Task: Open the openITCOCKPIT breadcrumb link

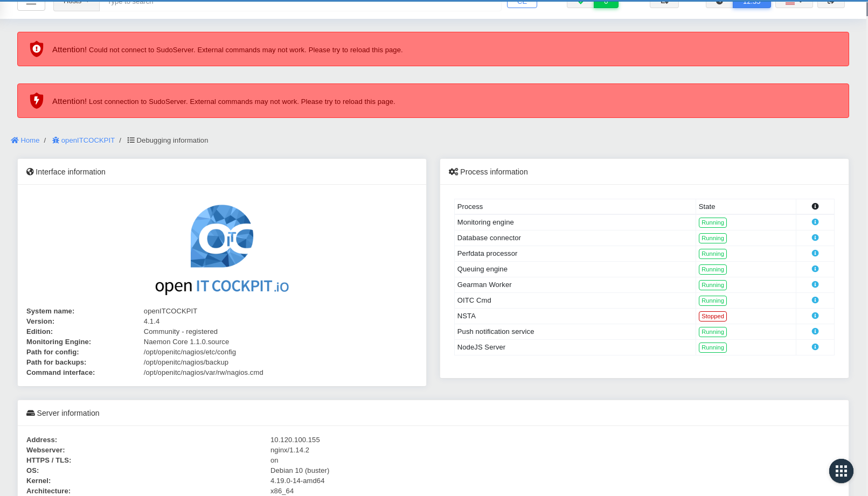Action: coord(84,140)
